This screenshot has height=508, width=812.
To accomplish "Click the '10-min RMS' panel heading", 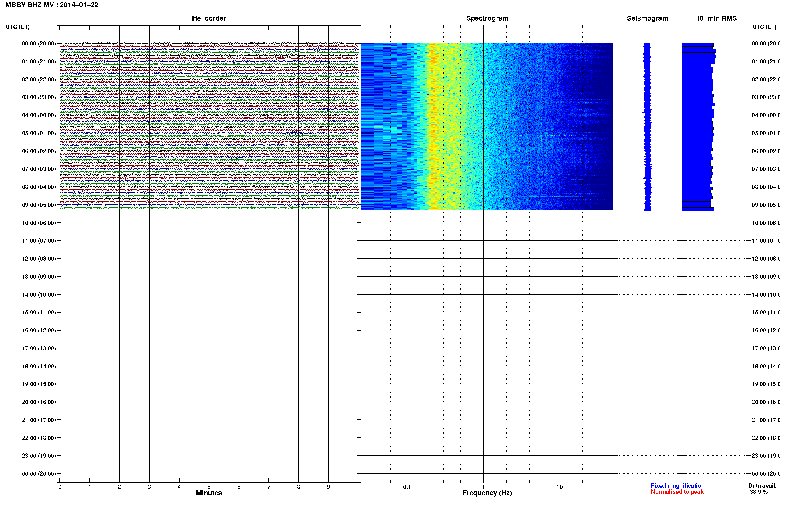I will click(x=716, y=19).
